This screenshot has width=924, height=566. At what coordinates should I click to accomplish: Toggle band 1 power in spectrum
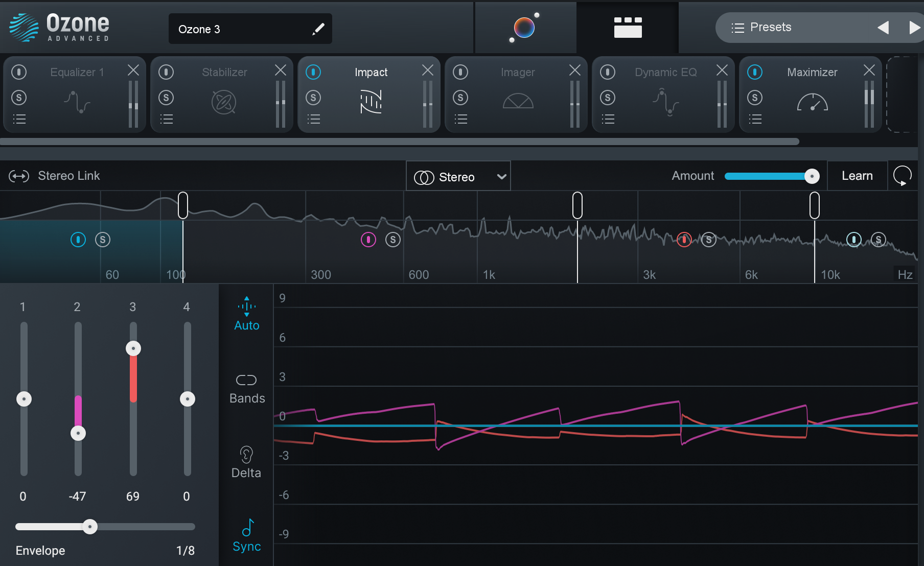point(78,240)
